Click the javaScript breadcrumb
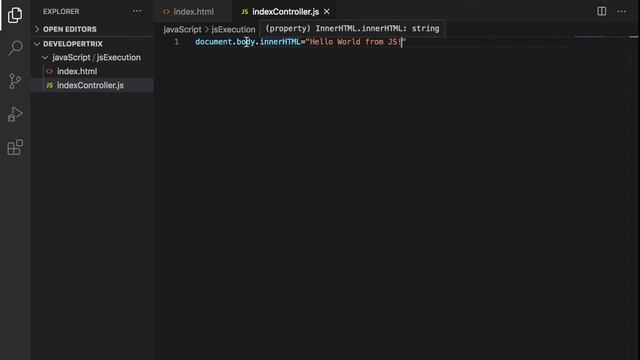640x360 pixels. tap(182, 29)
